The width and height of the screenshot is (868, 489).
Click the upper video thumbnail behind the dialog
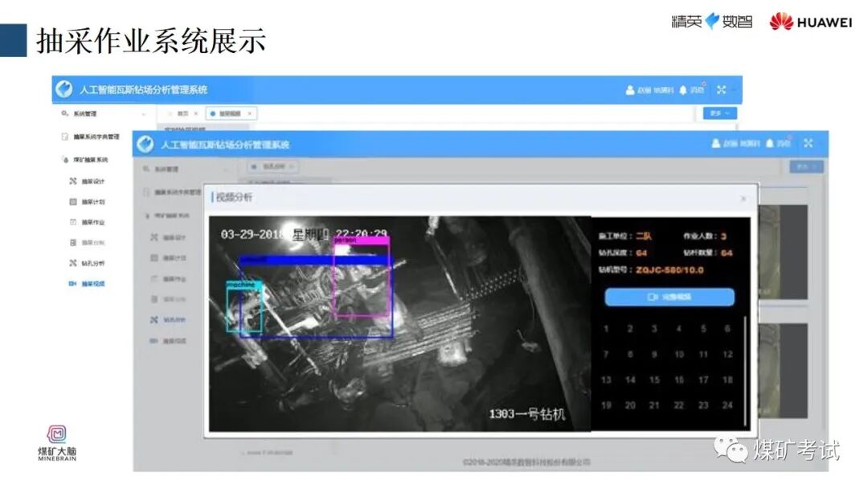click(783, 253)
